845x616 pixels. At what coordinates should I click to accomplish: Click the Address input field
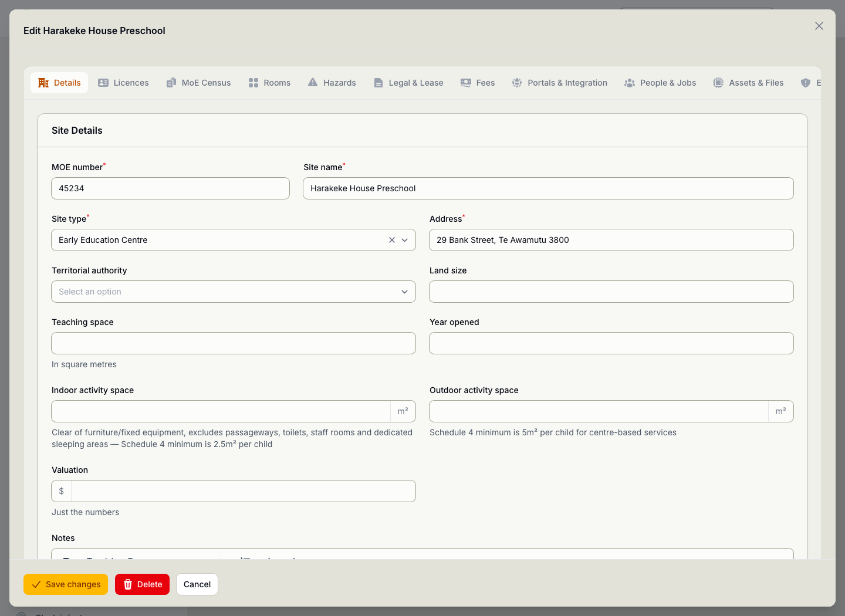click(x=611, y=240)
